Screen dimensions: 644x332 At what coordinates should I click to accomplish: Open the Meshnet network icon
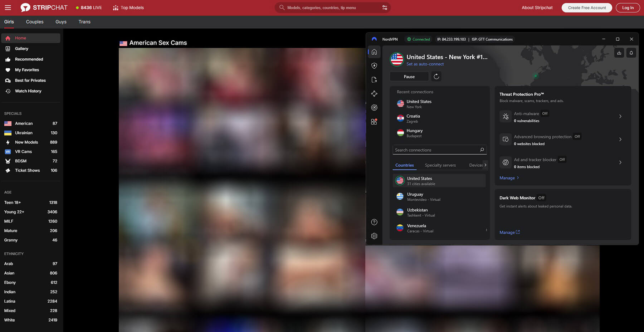(374, 94)
